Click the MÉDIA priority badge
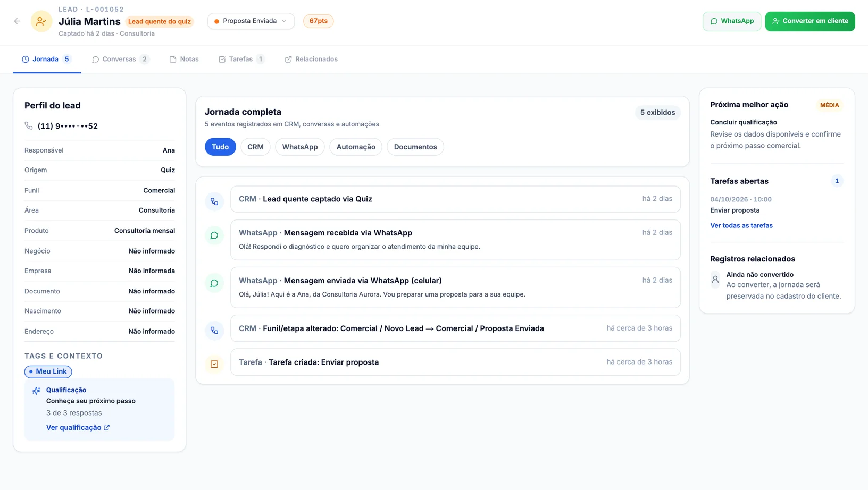 829,105
